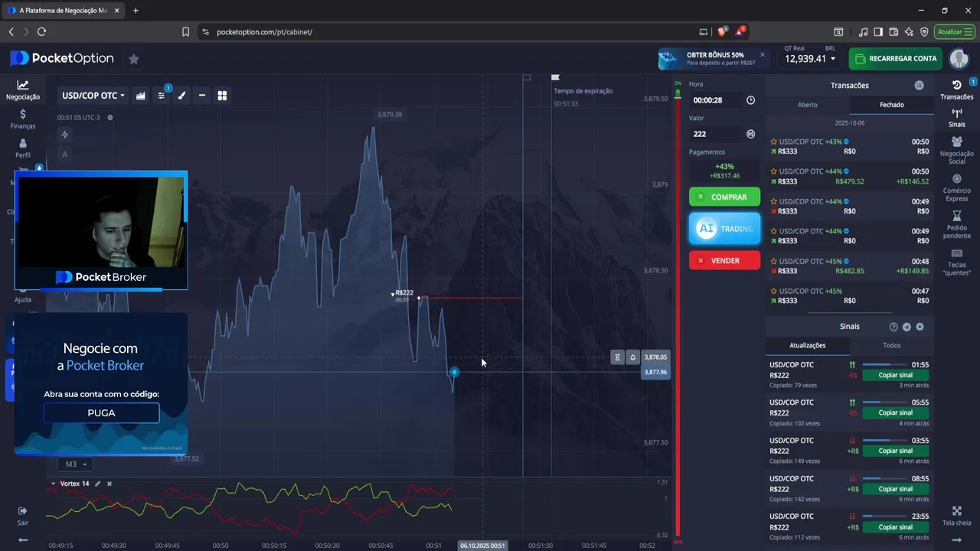Copy the signal expiring at 05:55
The image size is (980, 551).
point(895,412)
